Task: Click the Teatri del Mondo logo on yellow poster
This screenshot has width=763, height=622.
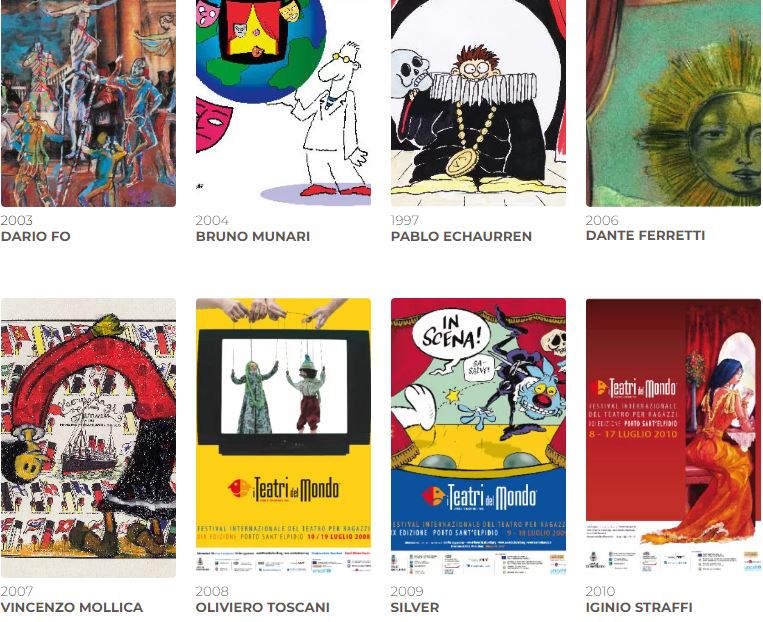Action: pyautogui.click(x=284, y=489)
